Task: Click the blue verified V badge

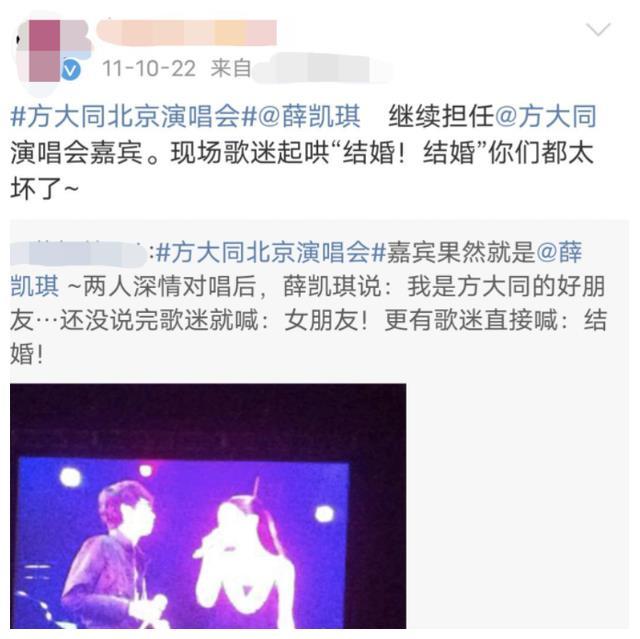Action: [71, 70]
